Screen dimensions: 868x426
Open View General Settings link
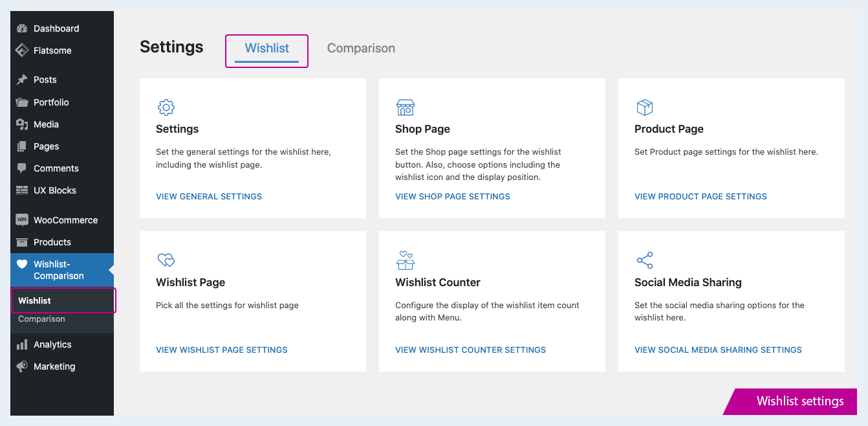pyautogui.click(x=209, y=197)
